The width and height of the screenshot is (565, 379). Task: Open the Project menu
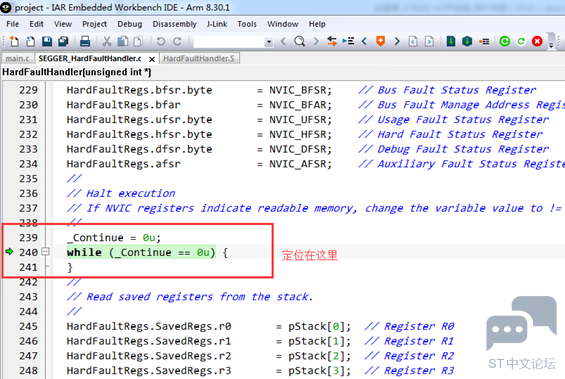pyautogui.click(x=94, y=24)
